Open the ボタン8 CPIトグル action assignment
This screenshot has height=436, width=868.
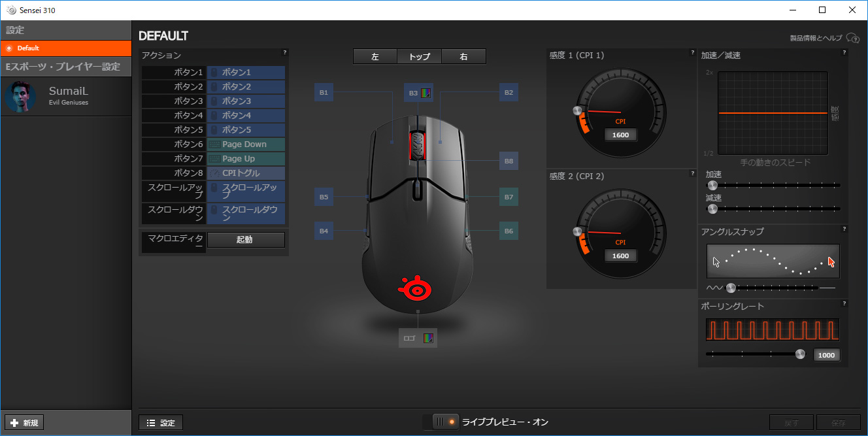(246, 173)
